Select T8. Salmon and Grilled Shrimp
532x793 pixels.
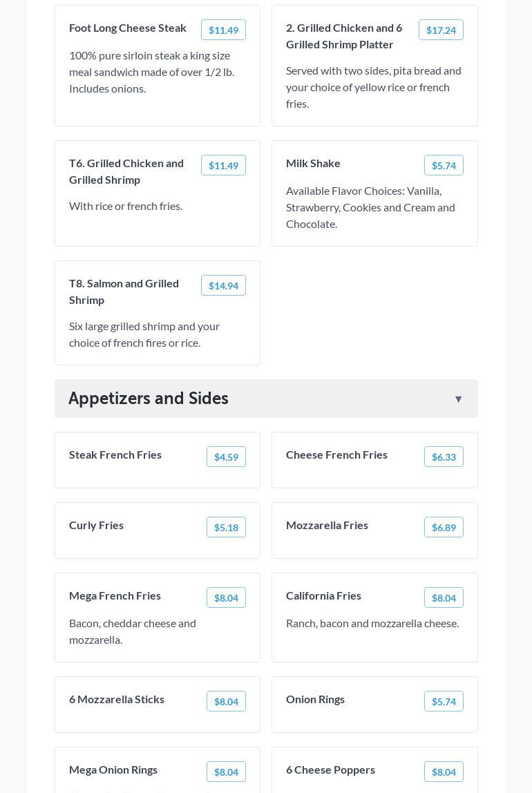pyautogui.click(x=124, y=292)
